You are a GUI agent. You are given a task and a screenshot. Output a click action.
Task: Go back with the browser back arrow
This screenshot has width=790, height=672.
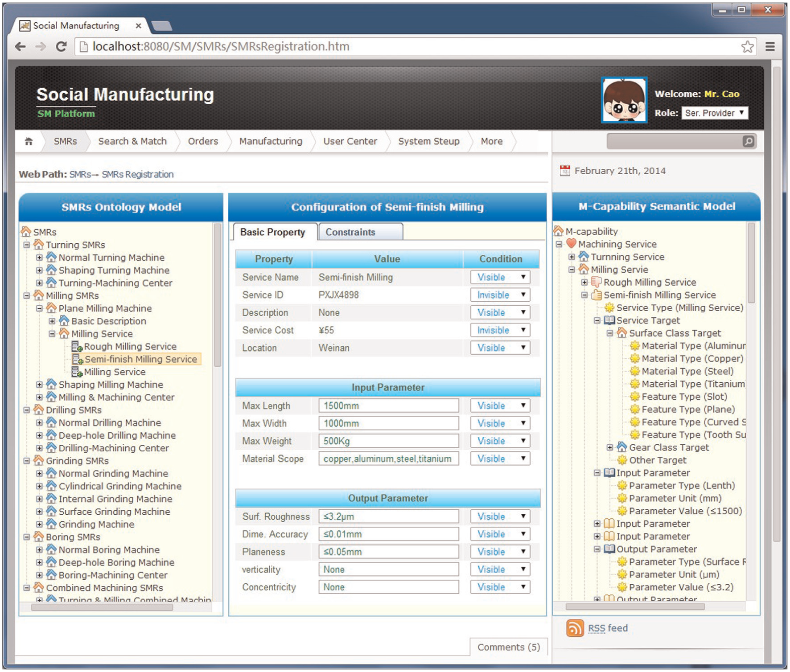[21, 46]
